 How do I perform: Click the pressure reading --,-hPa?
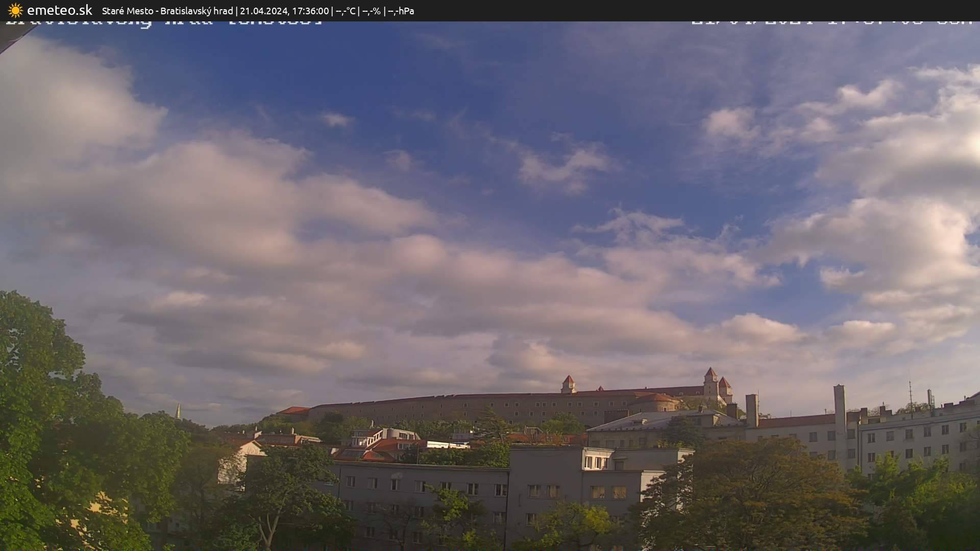[x=401, y=10]
